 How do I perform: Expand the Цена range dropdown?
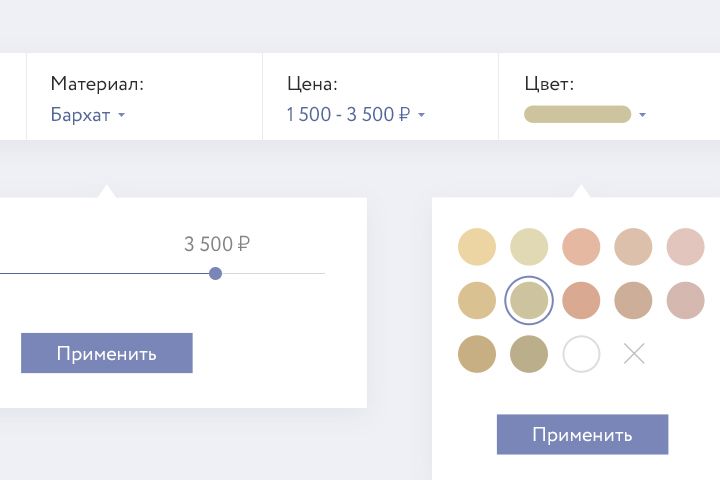click(x=356, y=115)
